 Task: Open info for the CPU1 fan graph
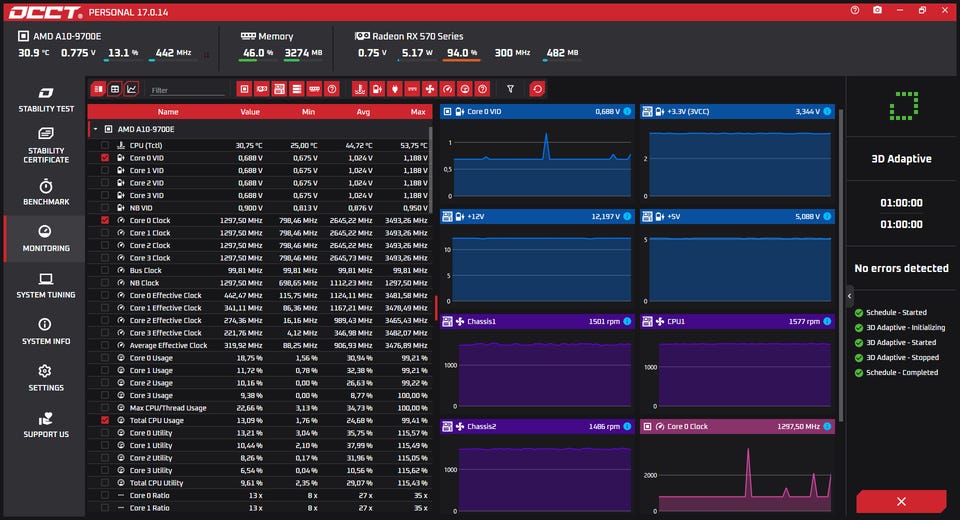(x=827, y=322)
